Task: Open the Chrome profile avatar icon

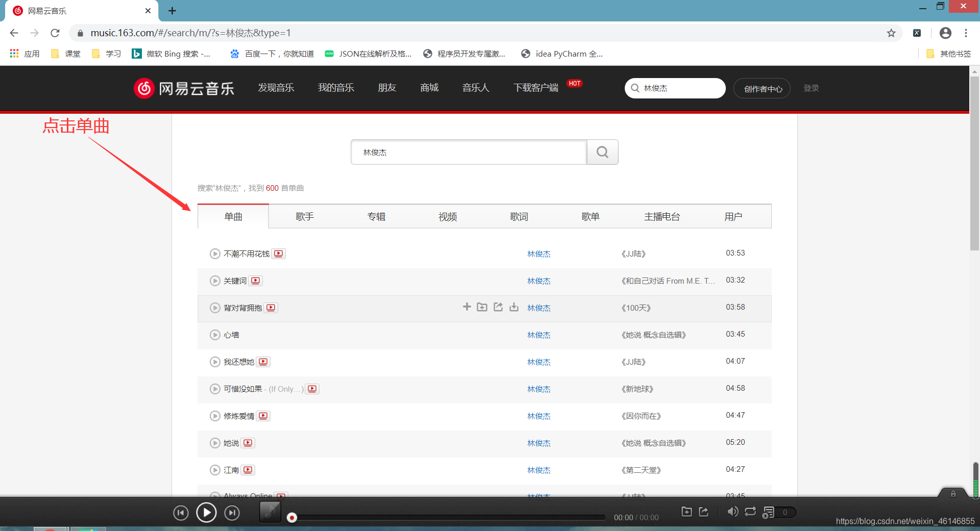Action: click(945, 33)
